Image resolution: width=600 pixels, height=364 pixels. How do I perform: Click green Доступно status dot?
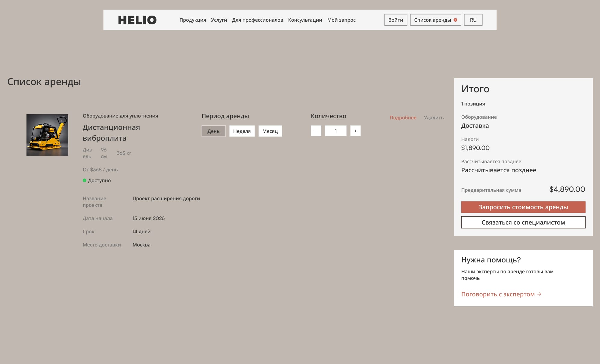[85, 180]
